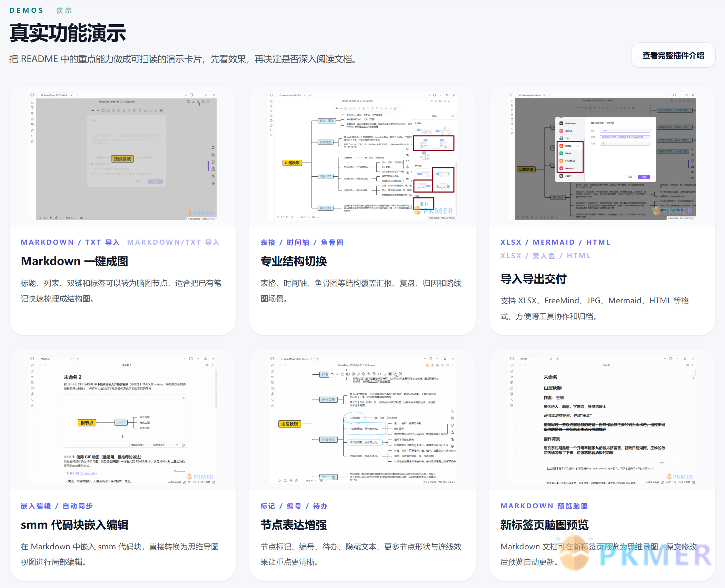Select the XLSX / 美人鱼 / HTML tag
This screenshot has height=588, width=725.
546,256
